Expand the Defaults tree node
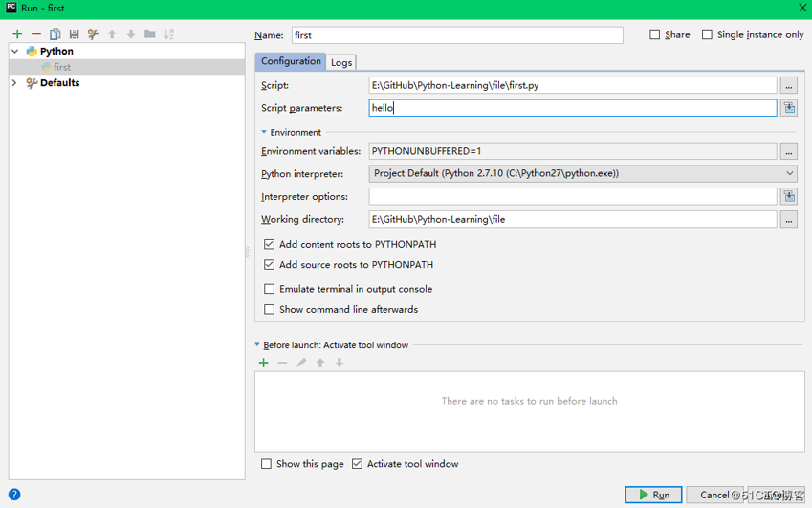 (14, 83)
